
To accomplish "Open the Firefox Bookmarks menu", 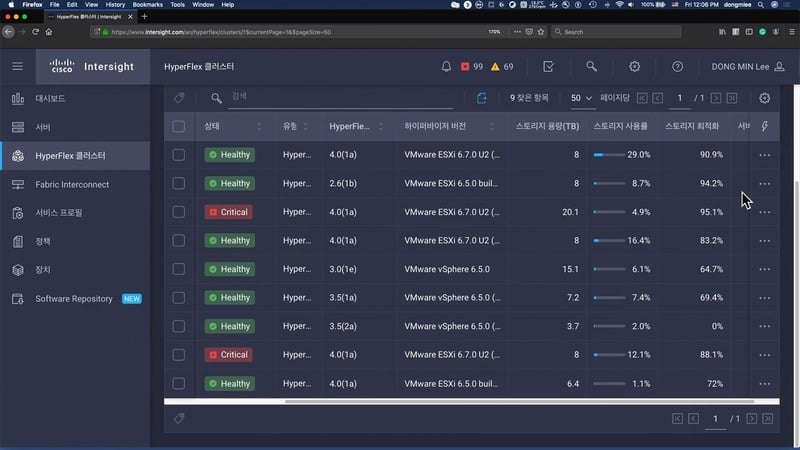I will click(x=147, y=5).
